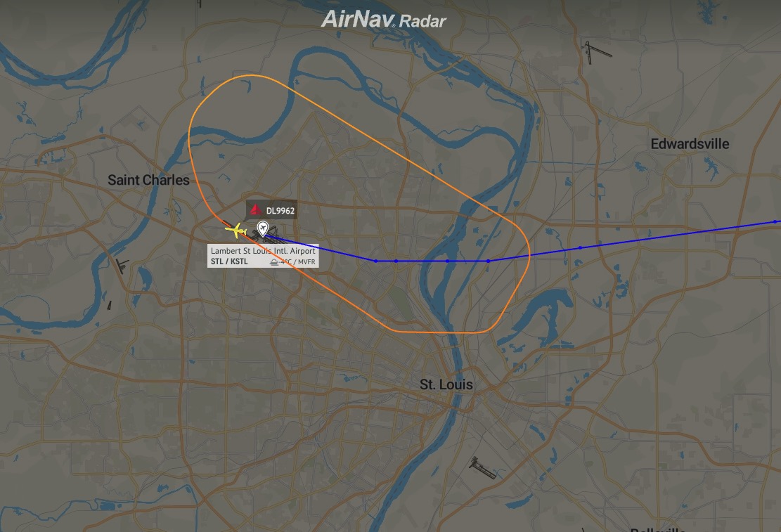
Task: Click the Saint Charles city label
Action: (148, 180)
